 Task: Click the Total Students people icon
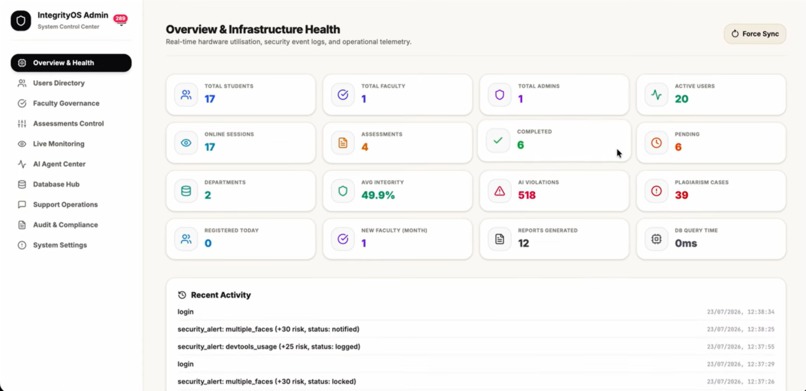(186, 95)
